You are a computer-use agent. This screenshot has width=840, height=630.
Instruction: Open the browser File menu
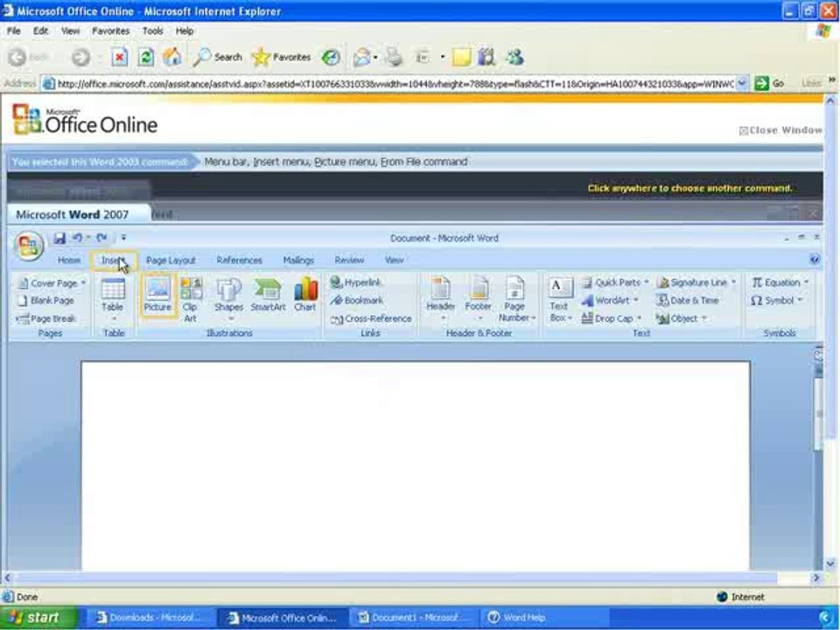tap(13, 31)
